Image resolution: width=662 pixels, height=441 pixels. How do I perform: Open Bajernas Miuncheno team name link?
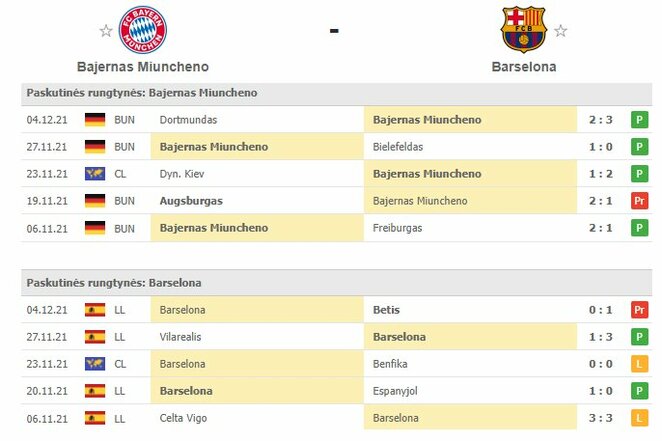point(143,67)
